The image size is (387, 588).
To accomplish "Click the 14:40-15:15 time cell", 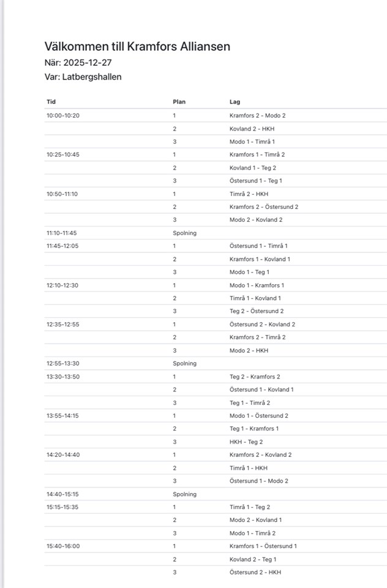I will tap(63, 494).
